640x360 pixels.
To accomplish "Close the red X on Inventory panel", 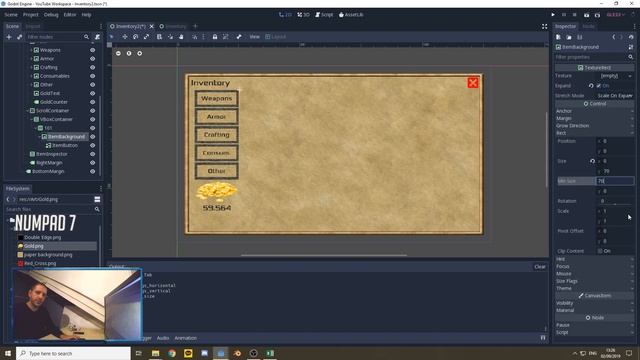I will coord(473,83).
